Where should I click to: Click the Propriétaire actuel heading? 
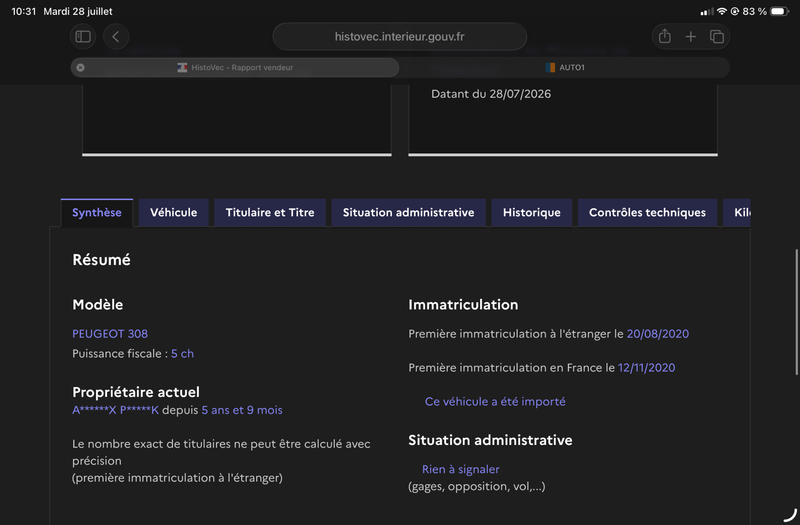[136, 392]
